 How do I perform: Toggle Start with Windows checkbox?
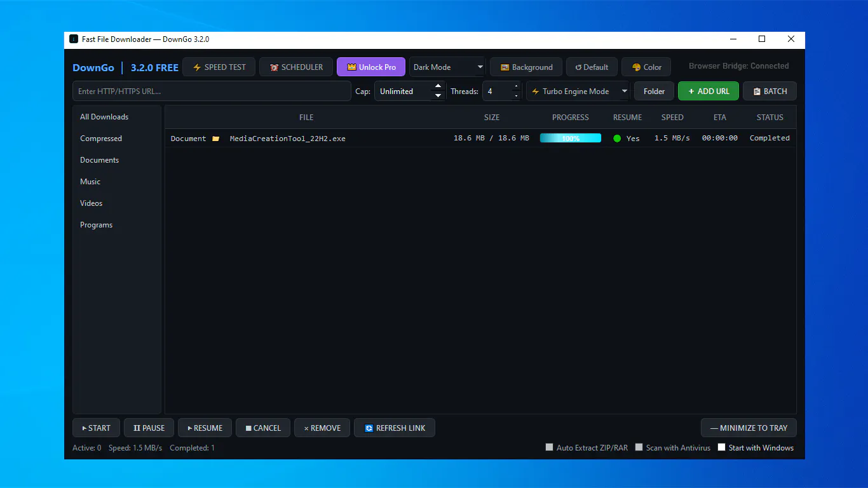tap(721, 447)
